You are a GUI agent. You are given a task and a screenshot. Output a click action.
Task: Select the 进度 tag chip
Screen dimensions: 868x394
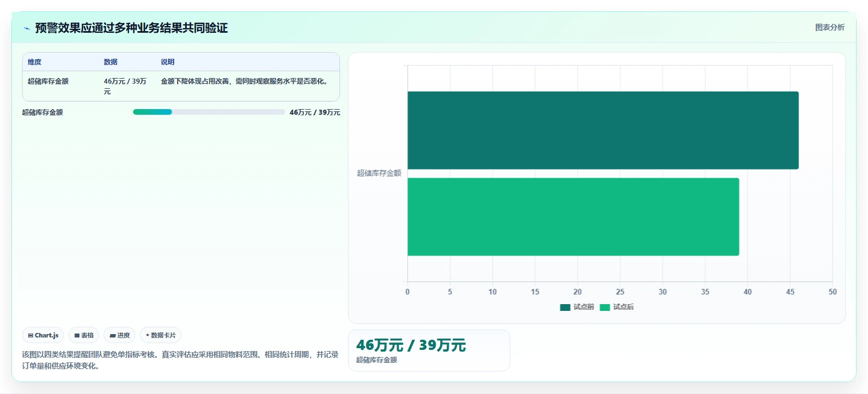coord(119,335)
